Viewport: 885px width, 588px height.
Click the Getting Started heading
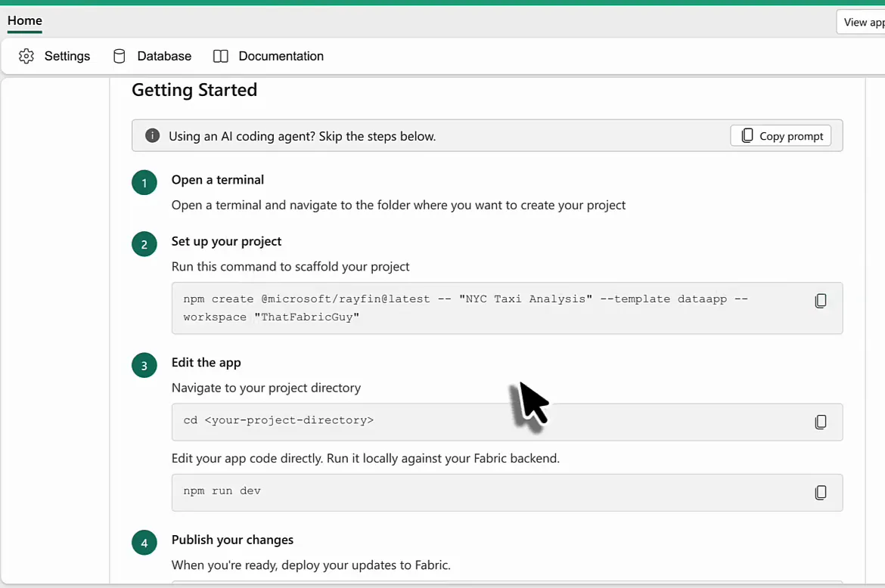point(194,90)
